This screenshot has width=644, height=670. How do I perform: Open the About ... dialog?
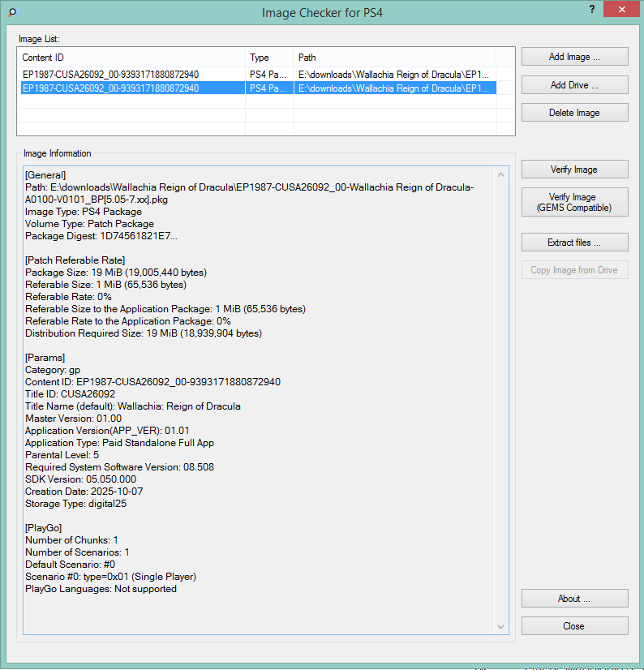tap(574, 599)
